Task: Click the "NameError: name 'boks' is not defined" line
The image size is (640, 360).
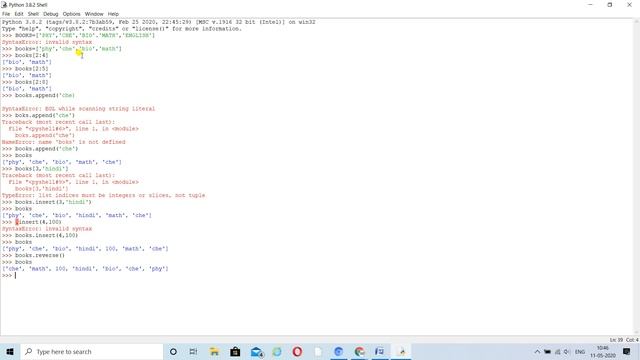Action: pos(64,142)
